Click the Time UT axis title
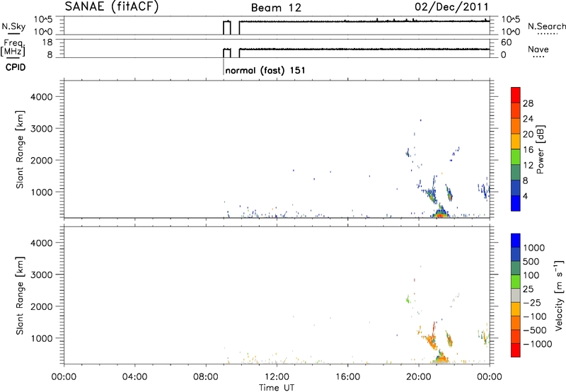This screenshot has width=566, height=392. [x=277, y=388]
